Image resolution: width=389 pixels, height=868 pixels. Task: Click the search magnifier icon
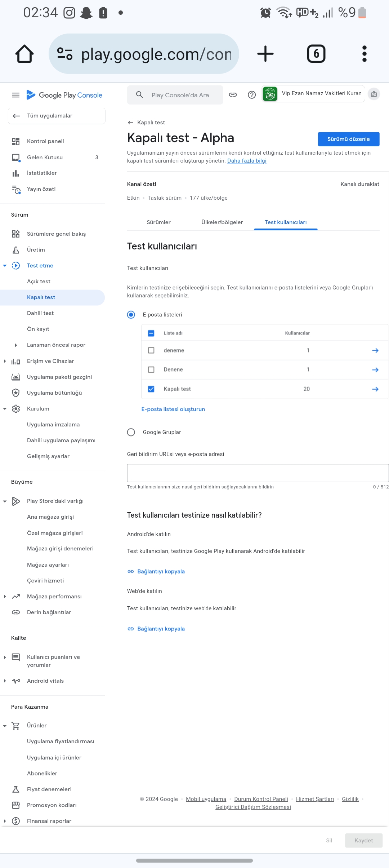[x=139, y=95]
